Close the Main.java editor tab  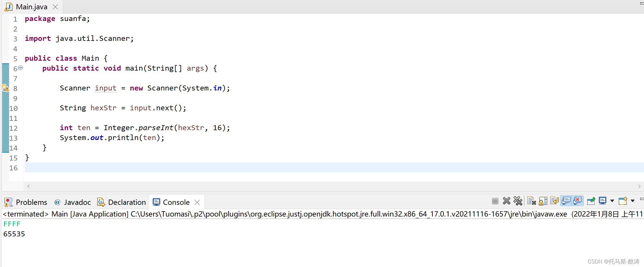tap(55, 7)
